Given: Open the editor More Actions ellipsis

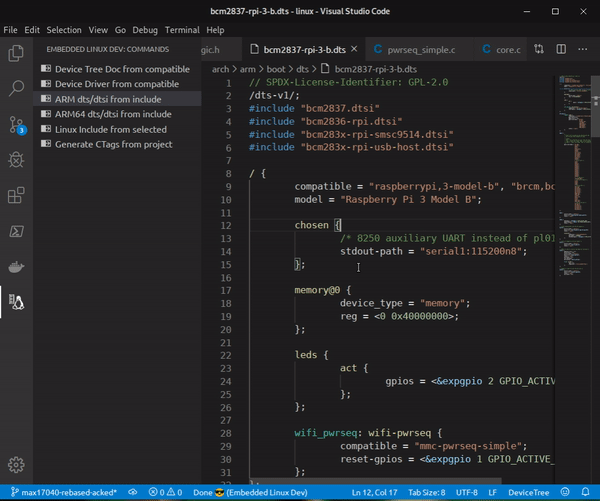Looking at the screenshot, I should 582,49.
